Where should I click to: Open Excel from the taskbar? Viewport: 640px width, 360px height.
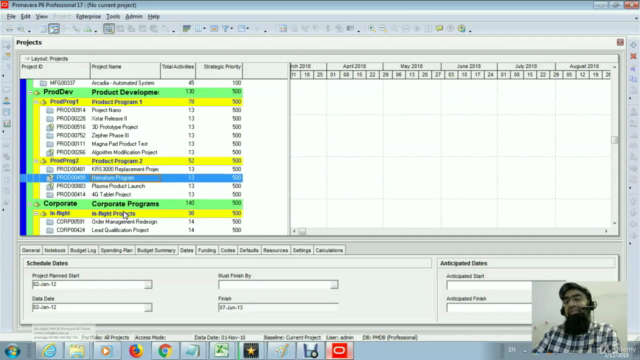[x=222, y=351]
